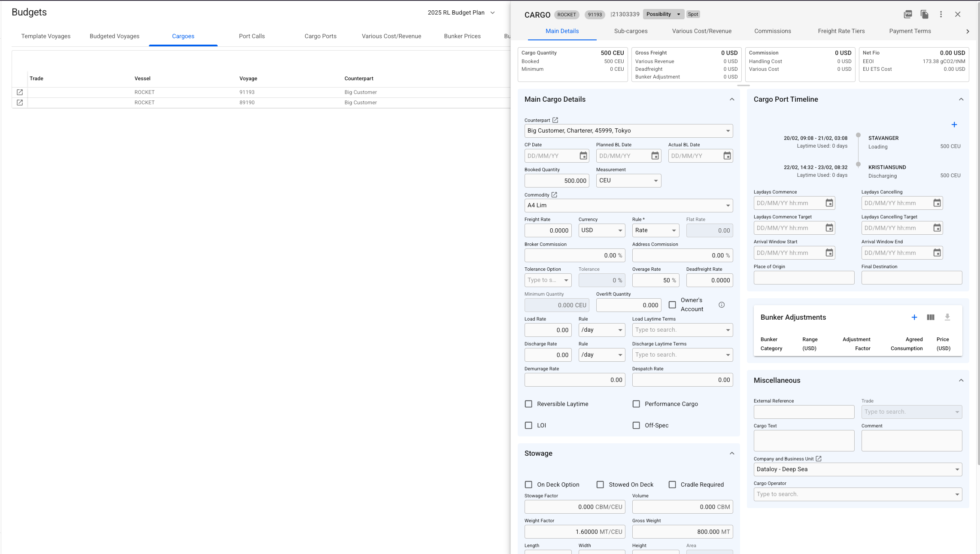Open the Currency USD dropdown
Screen dimensions: 980x554
click(602, 230)
